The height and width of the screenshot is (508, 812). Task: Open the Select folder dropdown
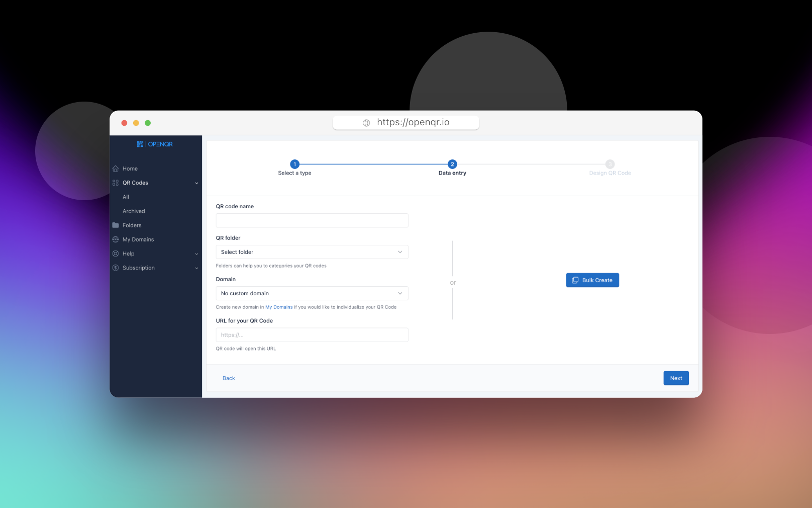click(x=312, y=252)
